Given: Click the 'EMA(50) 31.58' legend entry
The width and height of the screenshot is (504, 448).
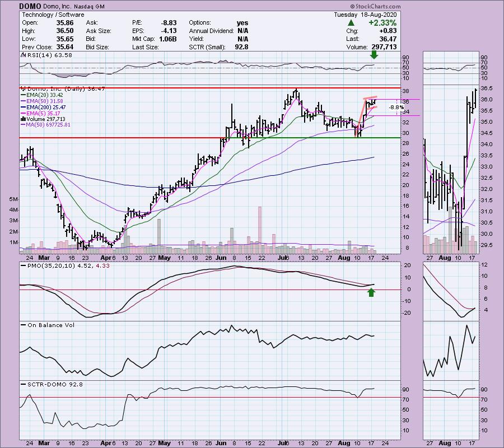Looking at the screenshot, I should (45, 101).
